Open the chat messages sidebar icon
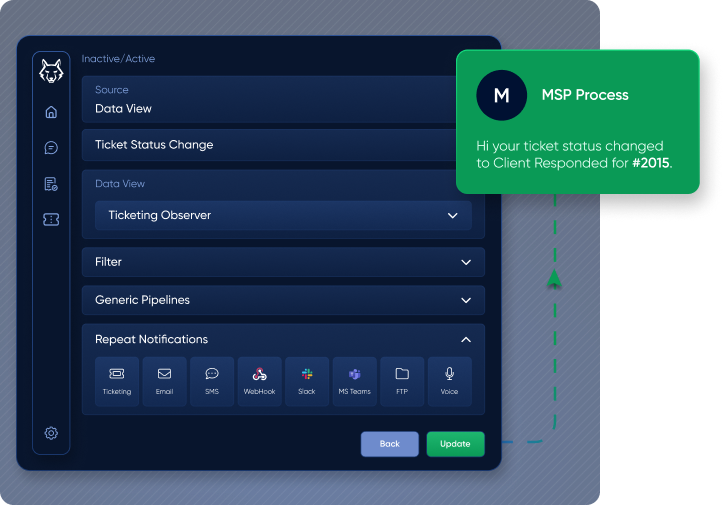 (51, 148)
